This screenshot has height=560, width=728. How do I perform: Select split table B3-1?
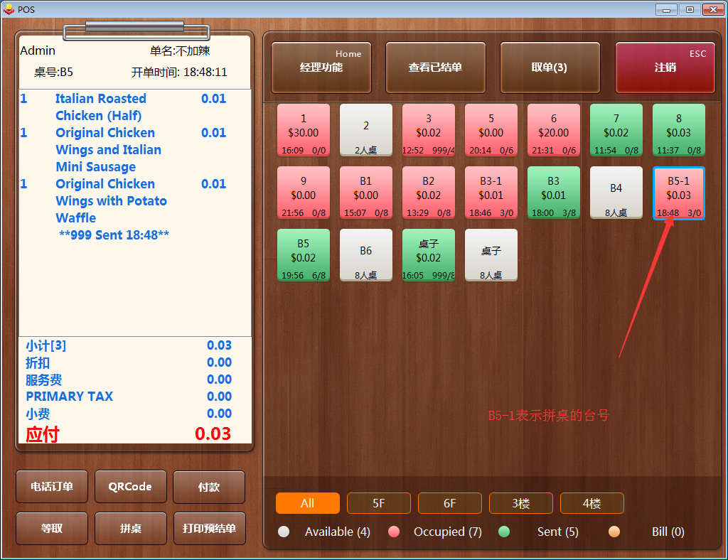coord(491,193)
